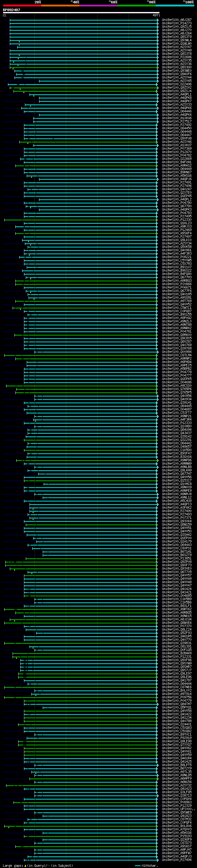Image resolution: width=197 pixels, height=868 pixels.
Task: Click the orange ~40% identity legend segment
Action: point(60,6)
